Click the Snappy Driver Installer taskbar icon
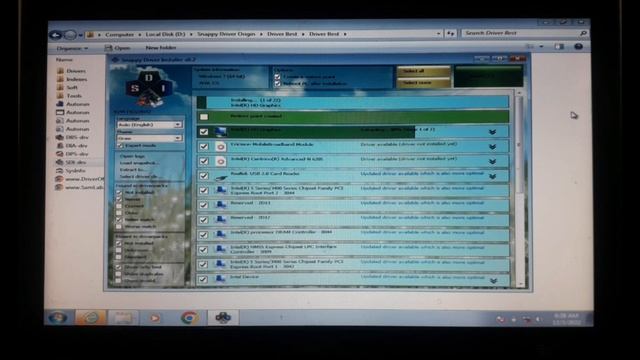The height and width of the screenshot is (360, 640). coord(223,318)
